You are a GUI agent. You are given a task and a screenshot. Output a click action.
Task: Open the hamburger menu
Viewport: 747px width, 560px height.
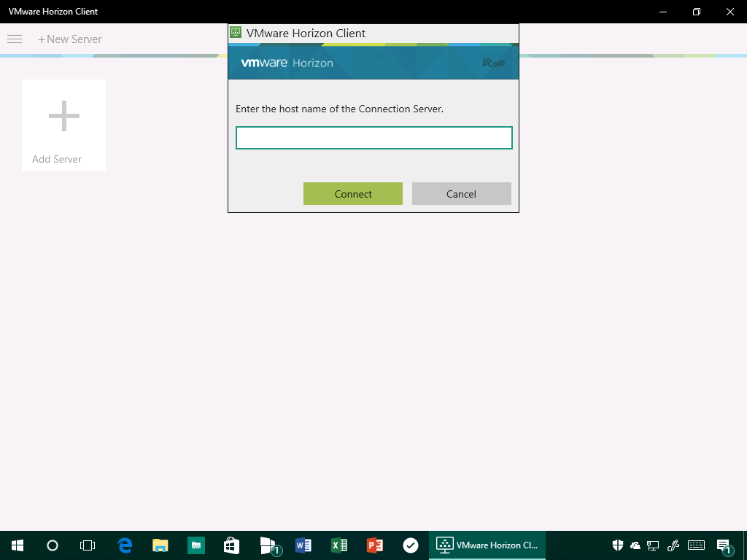(x=15, y=39)
